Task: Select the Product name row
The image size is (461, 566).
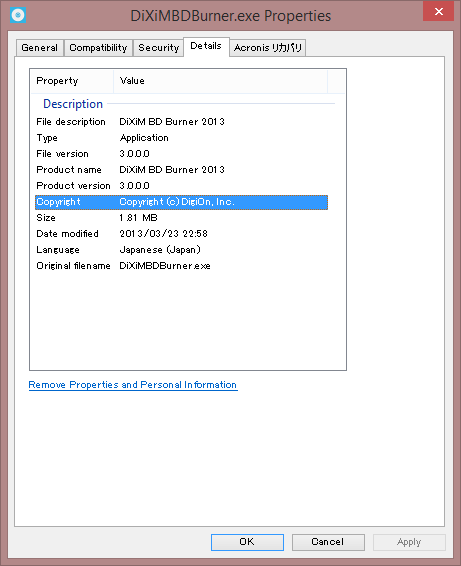Action: coord(181,170)
